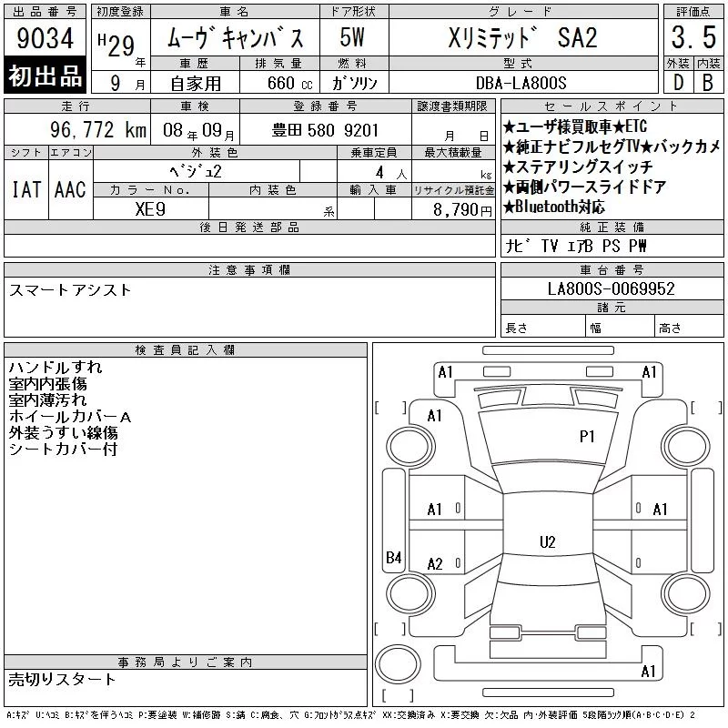Click the U2 dent mark on the roof

[x=548, y=541]
